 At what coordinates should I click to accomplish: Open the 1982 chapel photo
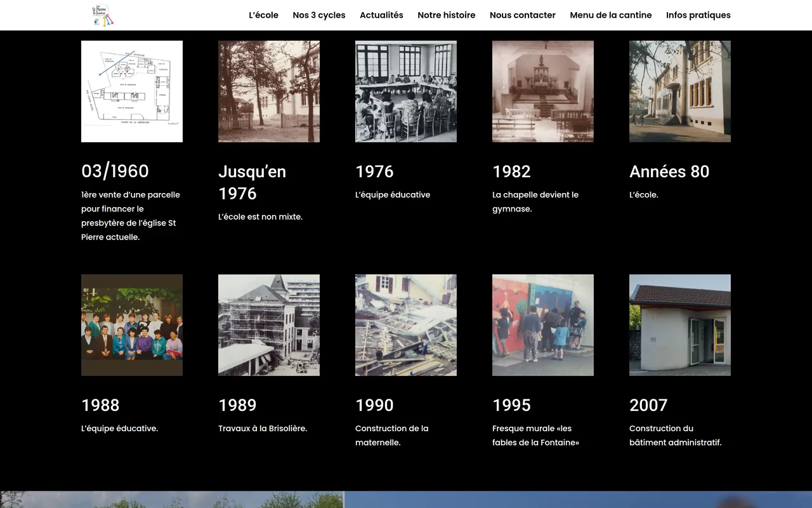tap(543, 91)
